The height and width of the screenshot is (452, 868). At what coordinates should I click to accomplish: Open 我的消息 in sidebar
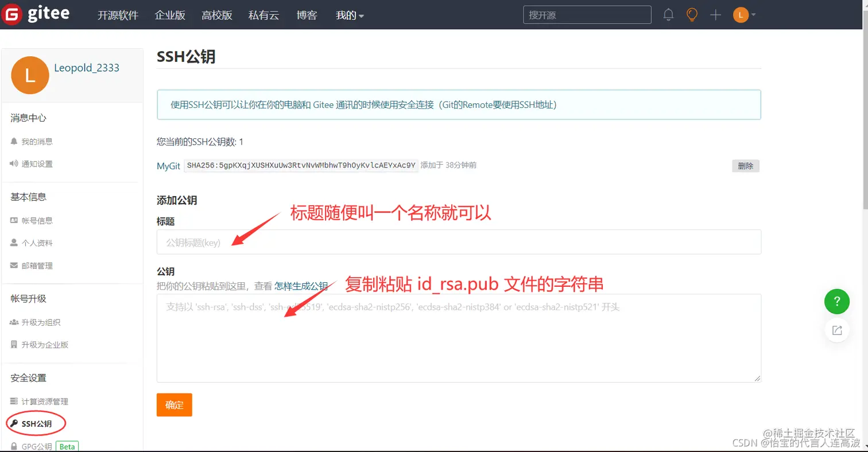pyautogui.click(x=37, y=141)
